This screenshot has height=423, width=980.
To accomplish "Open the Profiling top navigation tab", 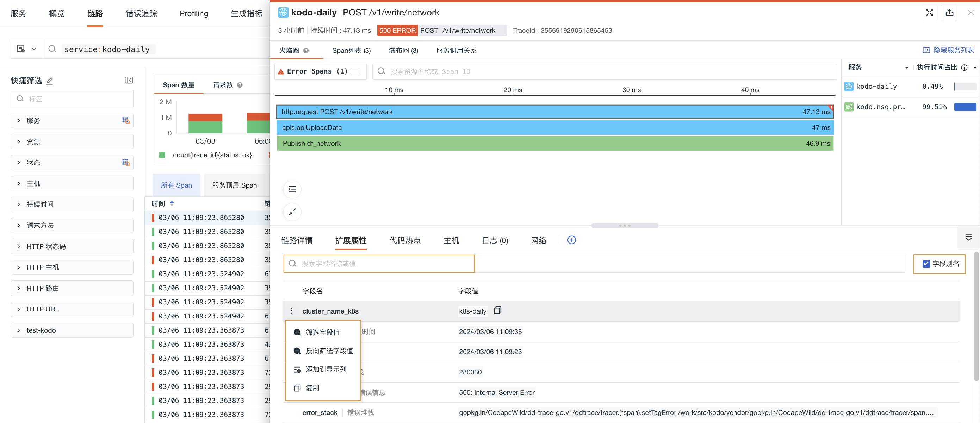I will (194, 14).
